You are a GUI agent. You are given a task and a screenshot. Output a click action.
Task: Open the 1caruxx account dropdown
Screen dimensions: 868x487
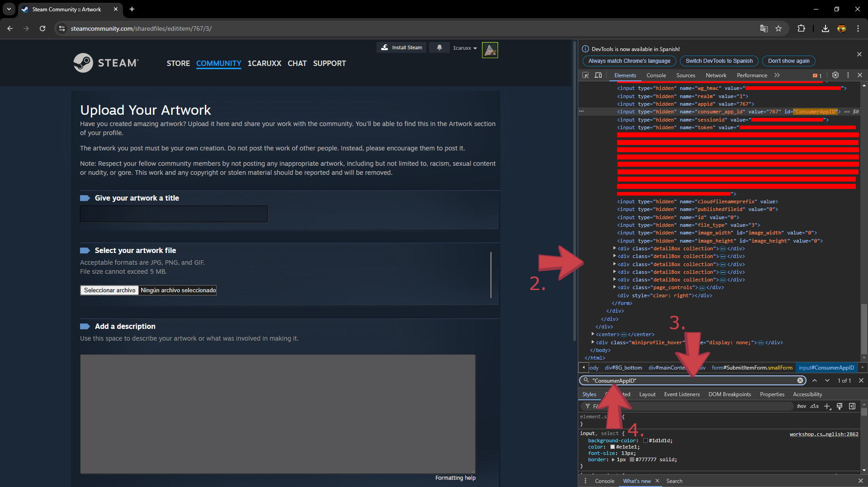[465, 48]
